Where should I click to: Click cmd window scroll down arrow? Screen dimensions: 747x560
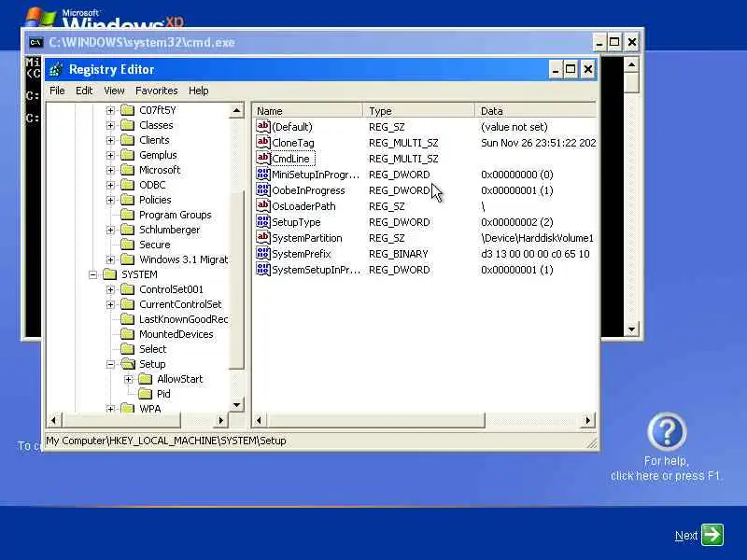[x=631, y=329]
